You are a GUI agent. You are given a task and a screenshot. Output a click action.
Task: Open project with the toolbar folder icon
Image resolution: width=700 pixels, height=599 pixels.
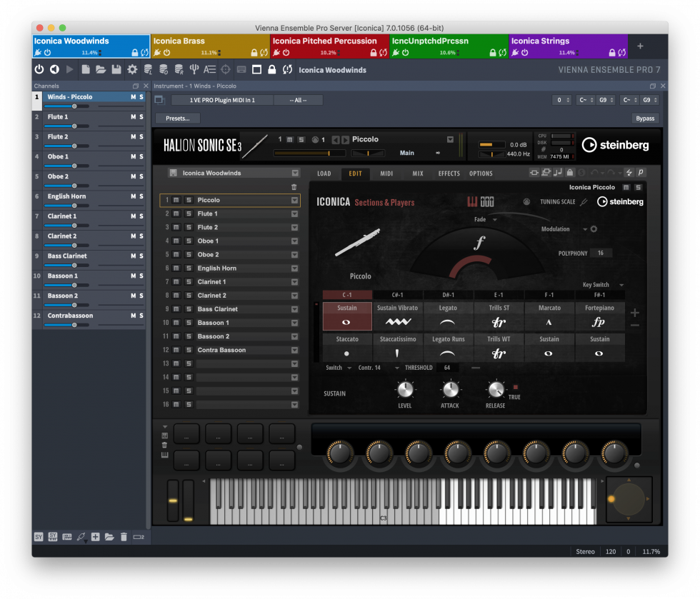click(101, 69)
